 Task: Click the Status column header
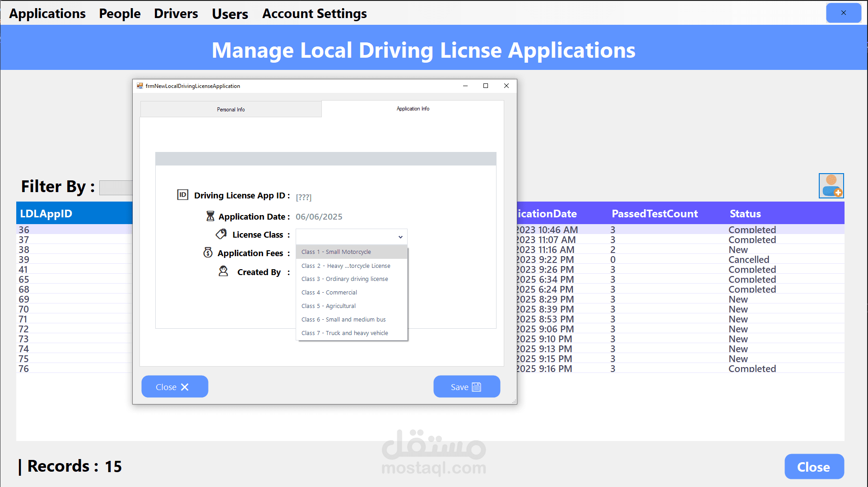(745, 214)
